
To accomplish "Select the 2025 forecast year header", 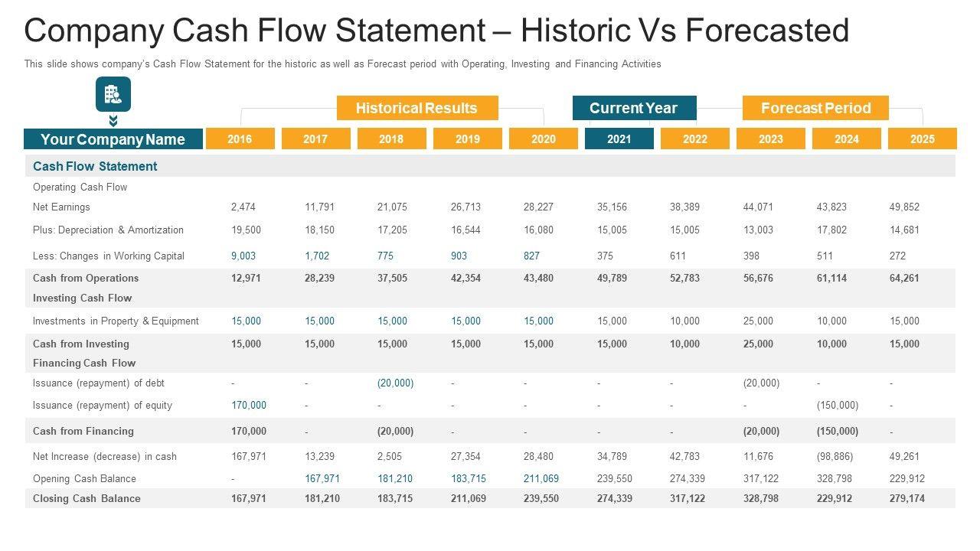I will click(922, 139).
